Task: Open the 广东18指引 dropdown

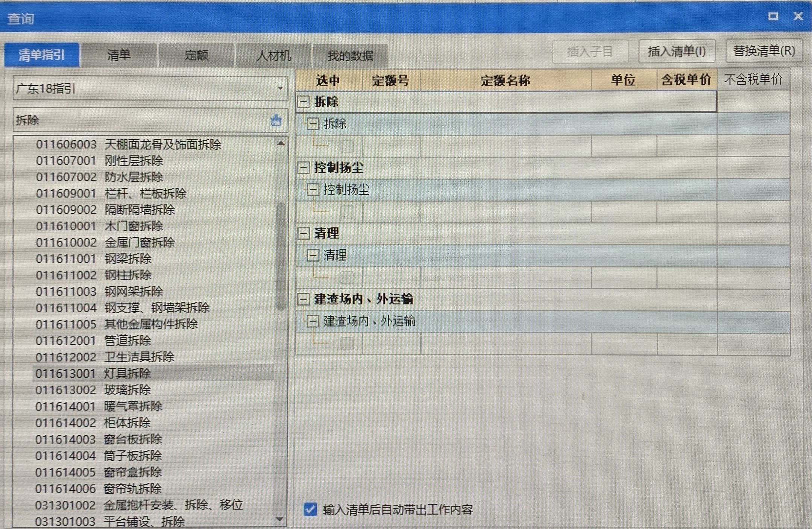Action: click(280, 88)
